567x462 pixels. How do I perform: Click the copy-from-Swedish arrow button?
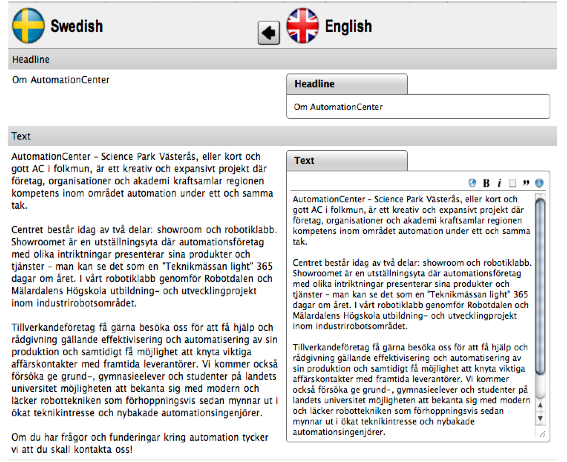click(269, 33)
